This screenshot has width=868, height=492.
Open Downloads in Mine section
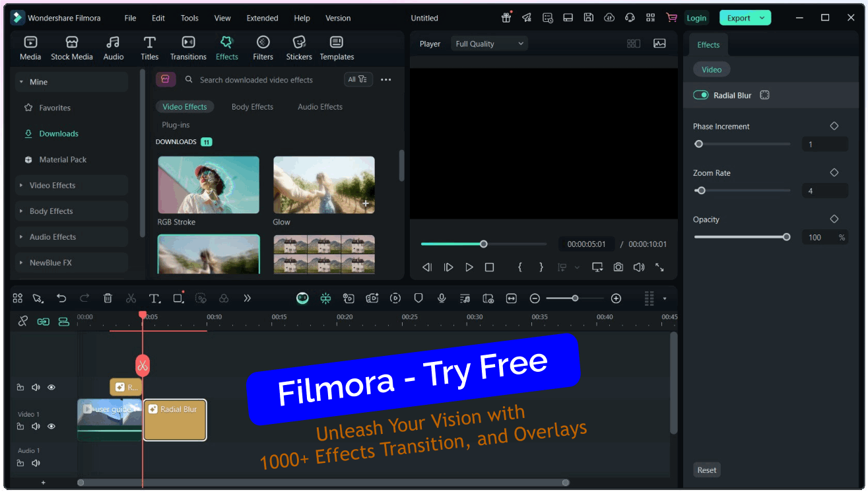[x=59, y=133]
